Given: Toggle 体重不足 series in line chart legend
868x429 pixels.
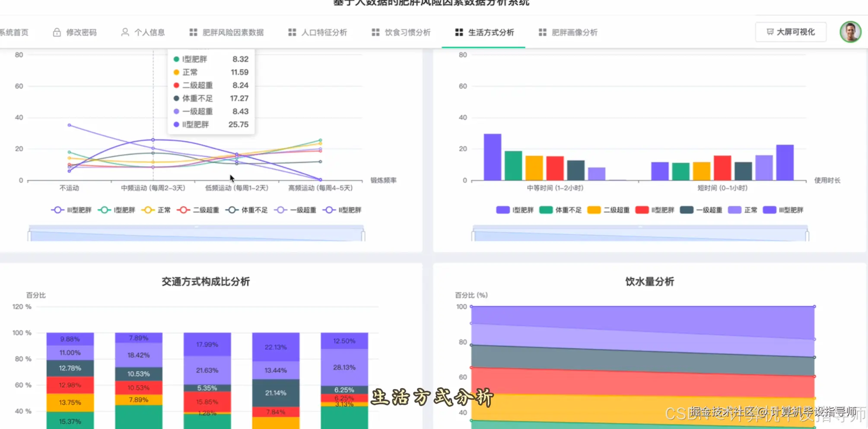Looking at the screenshot, I should click(247, 210).
